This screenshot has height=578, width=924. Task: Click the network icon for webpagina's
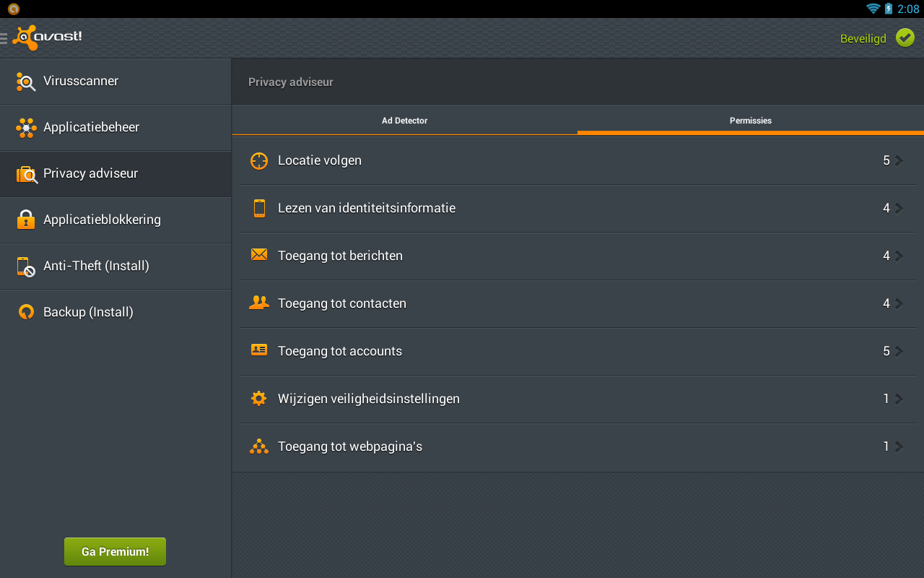(x=259, y=447)
